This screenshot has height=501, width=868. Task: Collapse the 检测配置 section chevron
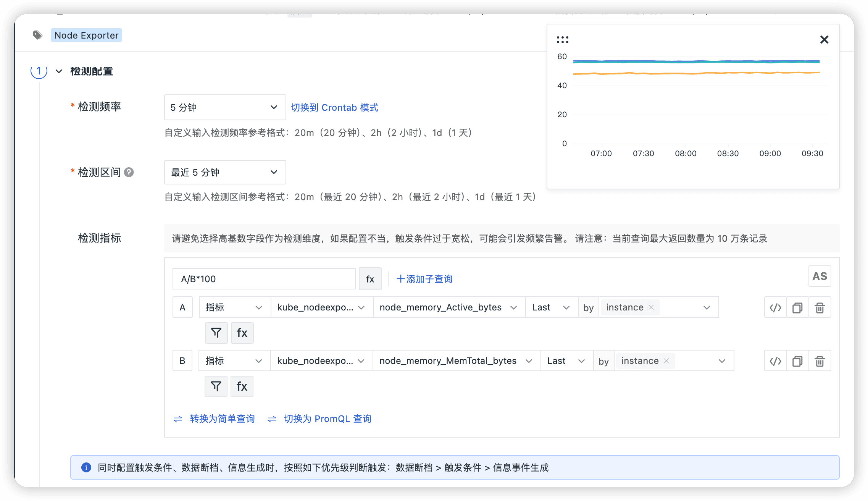59,71
